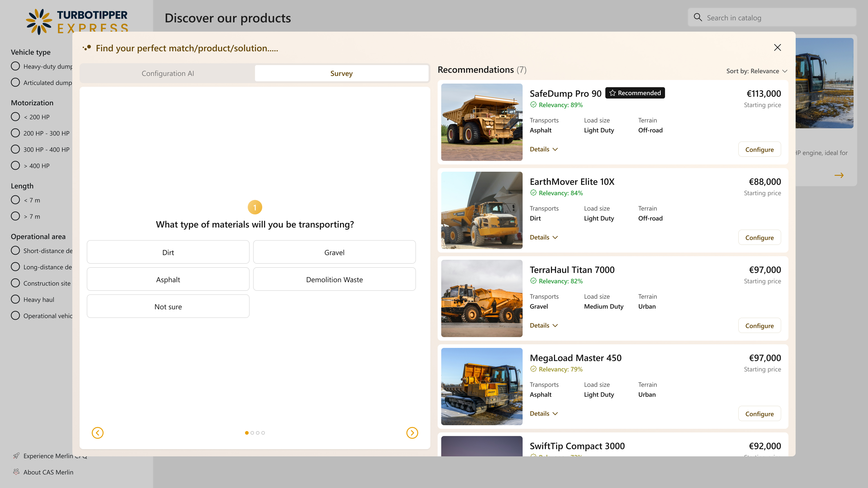The width and height of the screenshot is (868, 488).
Task: Choose Heavy haul in Operational area
Action: (x=15, y=299)
